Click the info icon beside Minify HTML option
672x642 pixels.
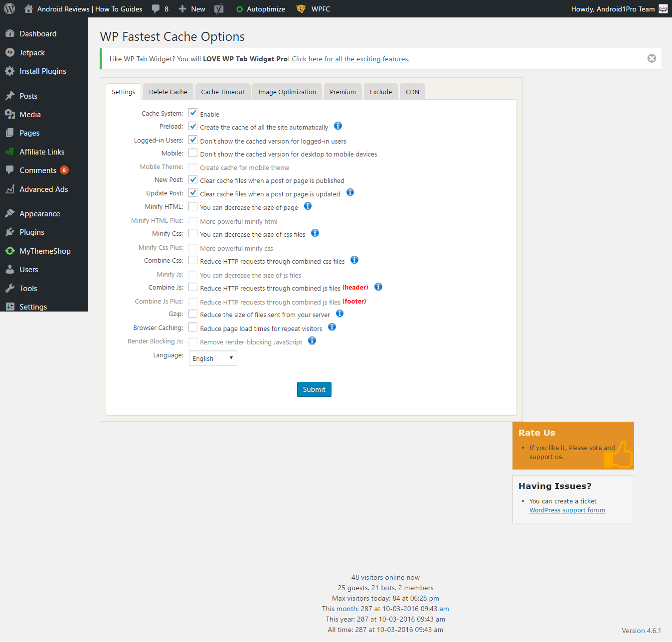click(x=308, y=206)
